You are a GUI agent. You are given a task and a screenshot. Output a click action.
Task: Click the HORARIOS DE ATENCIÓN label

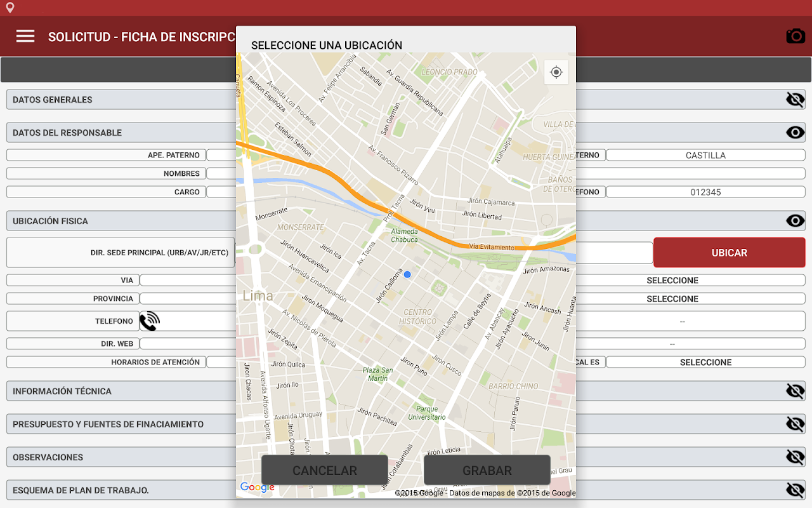tap(155, 362)
